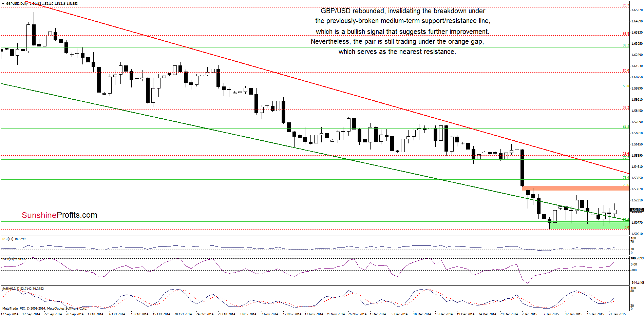
Task: Click the 29 Dec 2014 date label
Action: coord(509,314)
